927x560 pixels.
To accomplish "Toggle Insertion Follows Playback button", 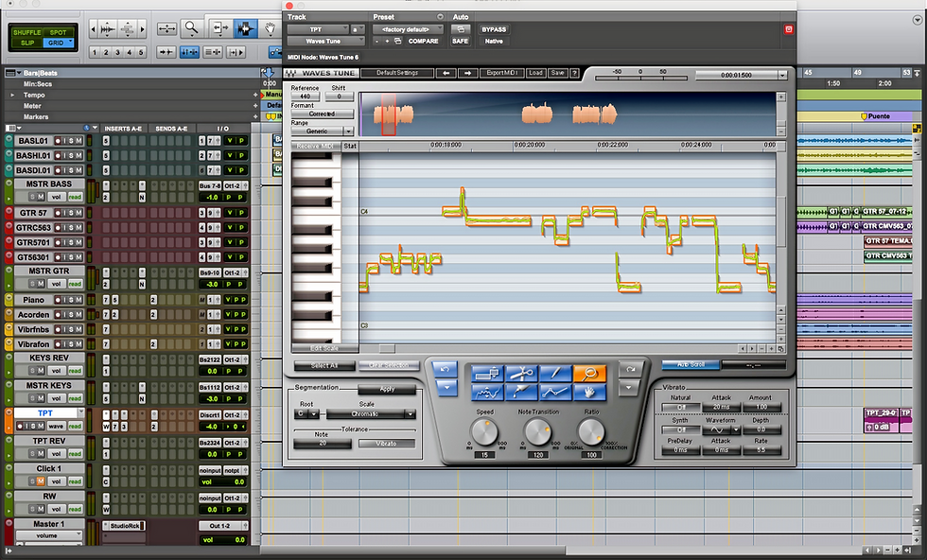I will [x=236, y=52].
